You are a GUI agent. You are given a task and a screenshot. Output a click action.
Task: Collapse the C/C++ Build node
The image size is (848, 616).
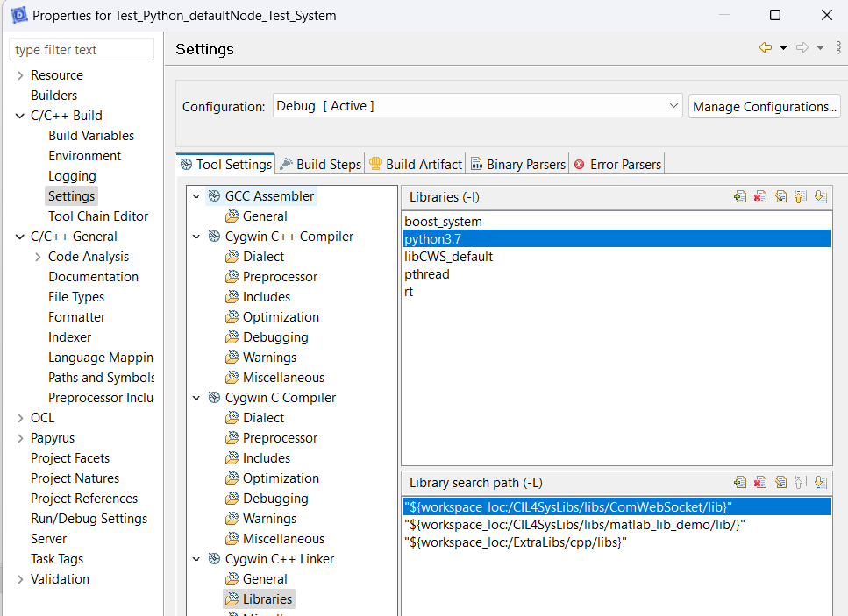[x=20, y=116]
